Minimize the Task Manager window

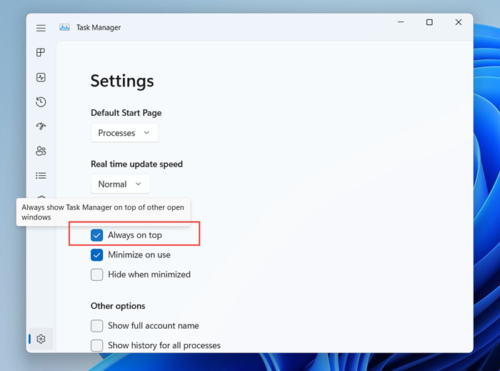[x=401, y=22]
